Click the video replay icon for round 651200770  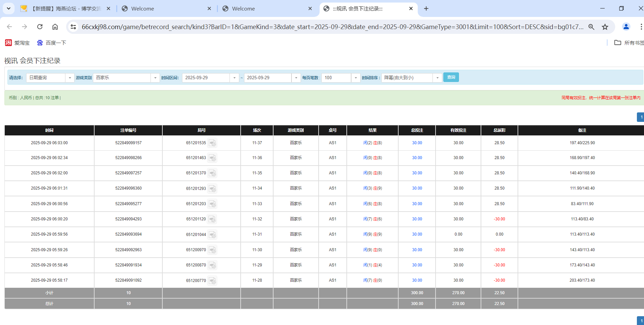click(213, 280)
